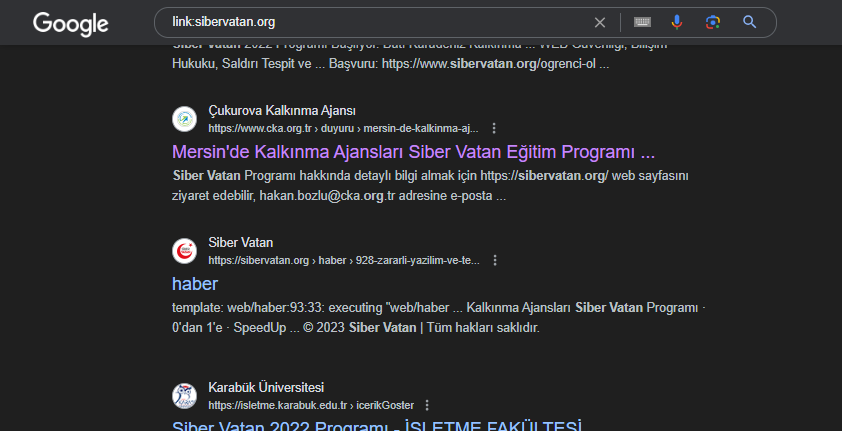Click the Çukurova Kalkınma Ajansı favicon

point(184,119)
